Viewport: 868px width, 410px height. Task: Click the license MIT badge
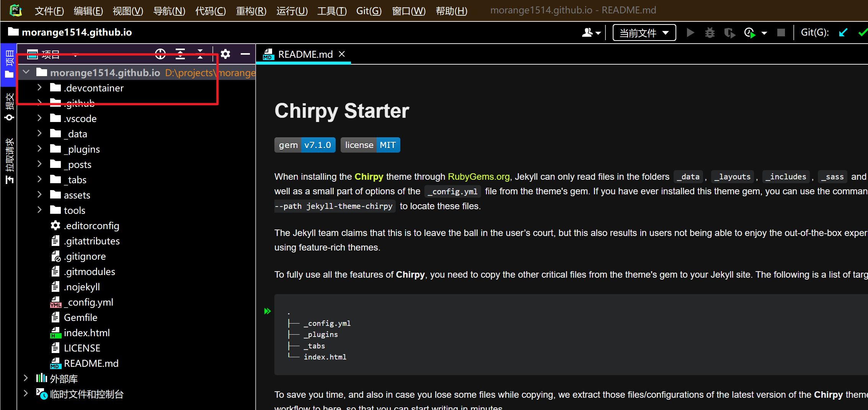(x=370, y=145)
